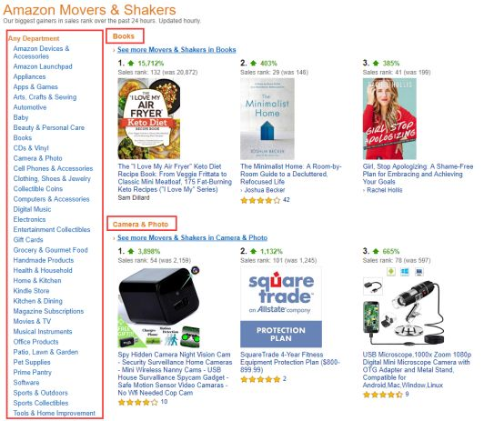Select the Girl, Stop Apologizing cover image
Viewport: 504px width, 421px height.
click(389, 119)
